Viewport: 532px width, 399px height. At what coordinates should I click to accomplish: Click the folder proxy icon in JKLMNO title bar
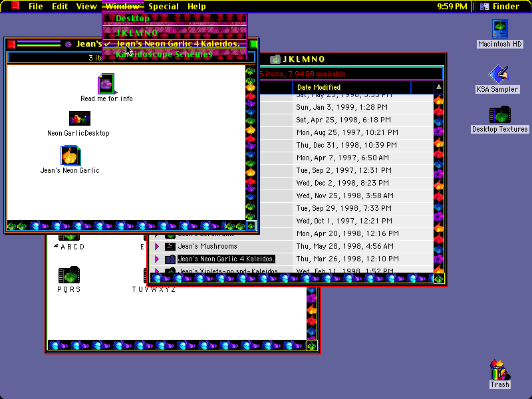(x=275, y=59)
